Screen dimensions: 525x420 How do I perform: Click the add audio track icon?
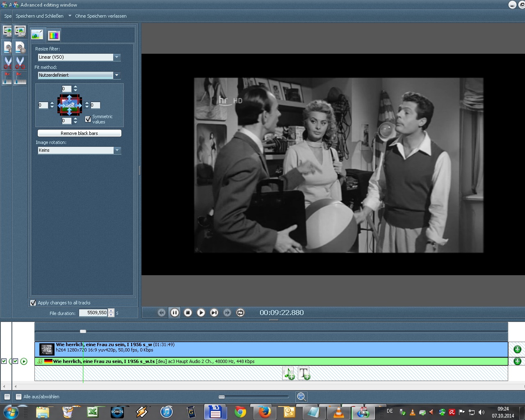pos(289,374)
